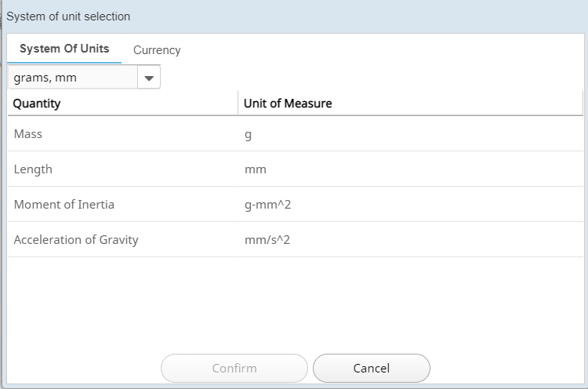Click the 'System of unit selection' title bar

(x=293, y=16)
